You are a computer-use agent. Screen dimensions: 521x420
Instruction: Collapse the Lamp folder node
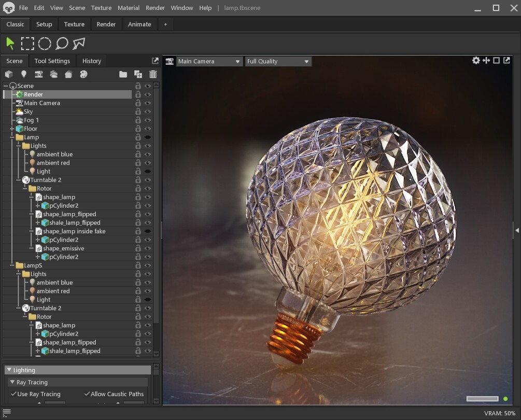tap(11, 137)
